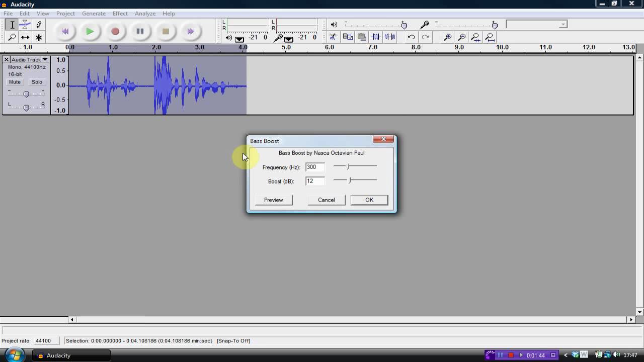Click the track gain slider

click(x=26, y=94)
